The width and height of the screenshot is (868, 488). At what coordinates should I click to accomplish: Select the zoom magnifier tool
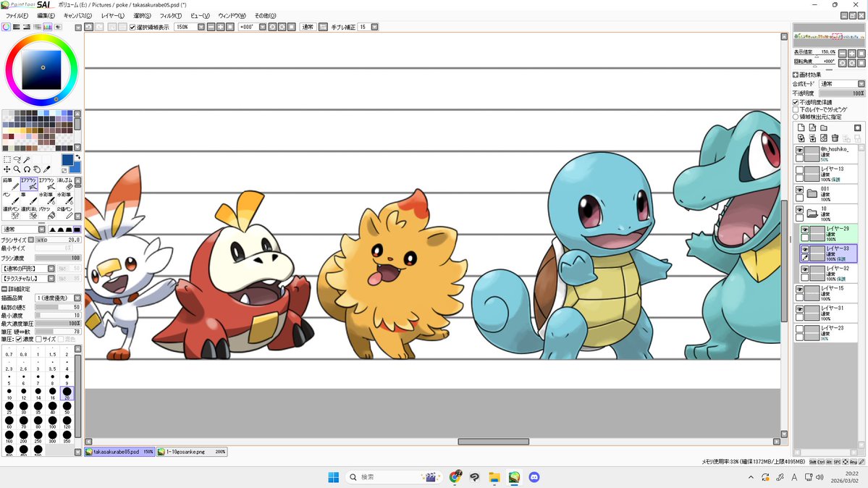click(x=17, y=169)
